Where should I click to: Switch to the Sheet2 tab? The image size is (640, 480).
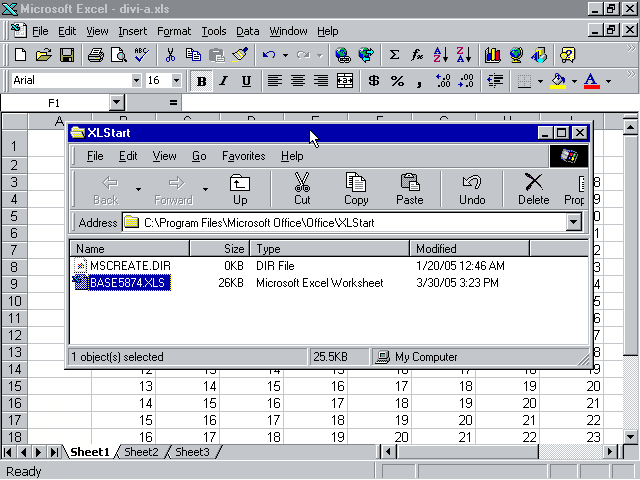click(141, 452)
